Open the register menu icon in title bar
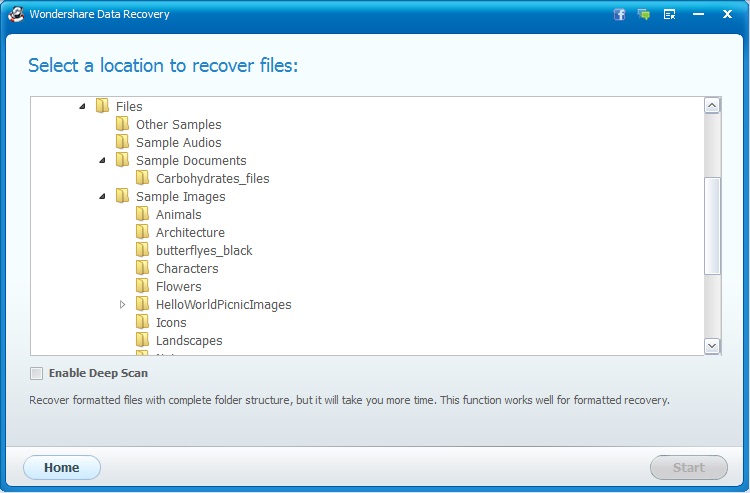The width and height of the screenshot is (750, 493). click(x=669, y=14)
